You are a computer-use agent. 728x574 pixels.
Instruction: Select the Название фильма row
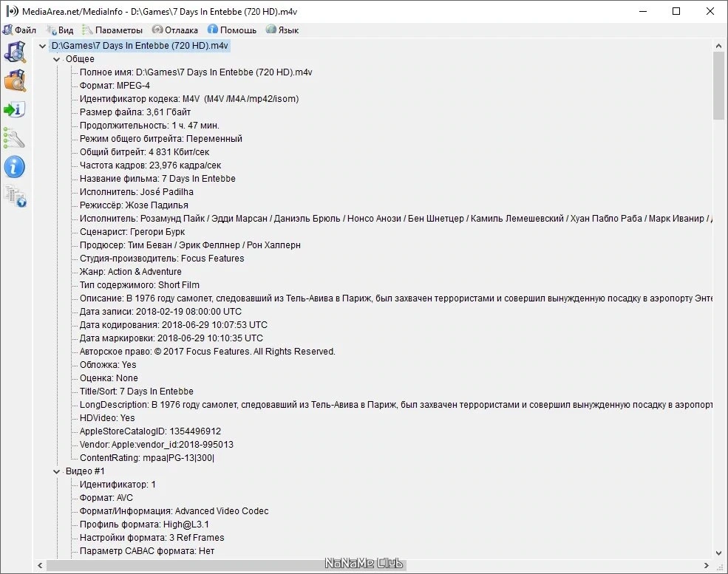coord(157,179)
